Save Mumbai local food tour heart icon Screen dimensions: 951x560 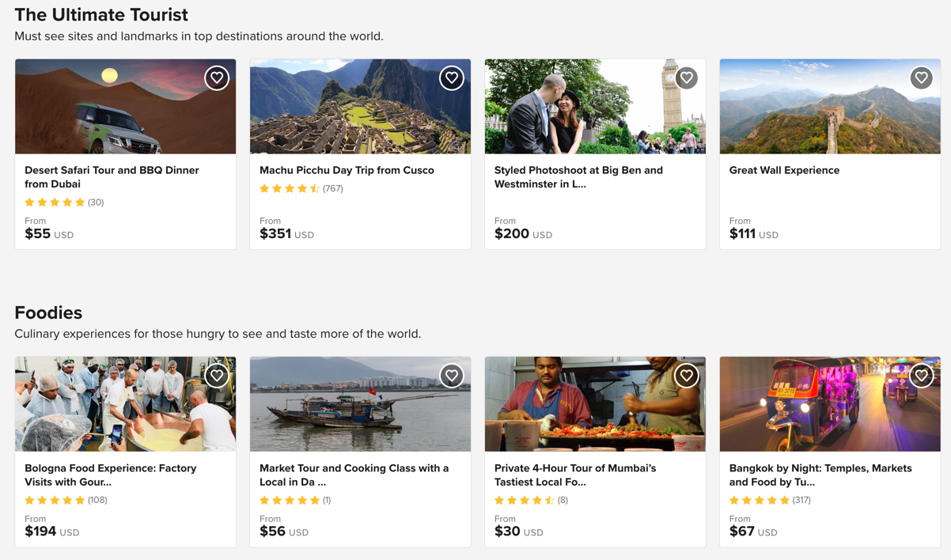tap(687, 376)
